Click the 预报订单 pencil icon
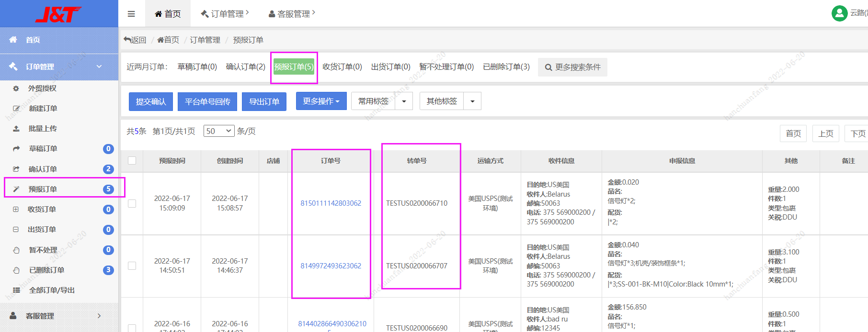 click(x=16, y=189)
